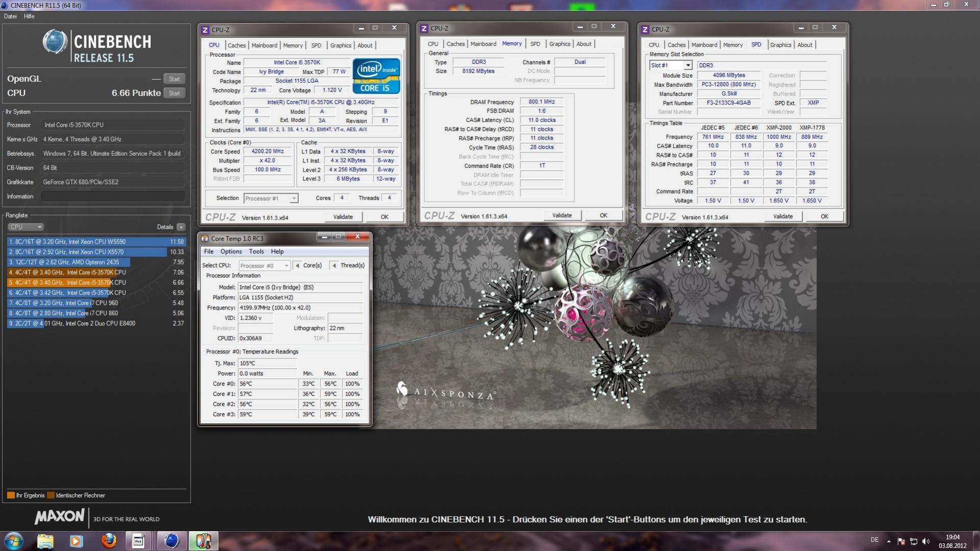Open the Help menu in Core Temp
The height and width of the screenshot is (551, 980).
tap(277, 251)
